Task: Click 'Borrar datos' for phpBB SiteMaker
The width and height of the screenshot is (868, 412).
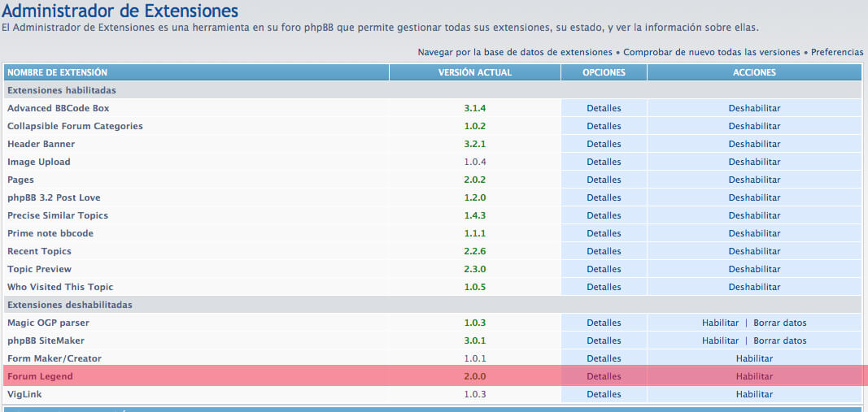Action: pyautogui.click(x=779, y=340)
